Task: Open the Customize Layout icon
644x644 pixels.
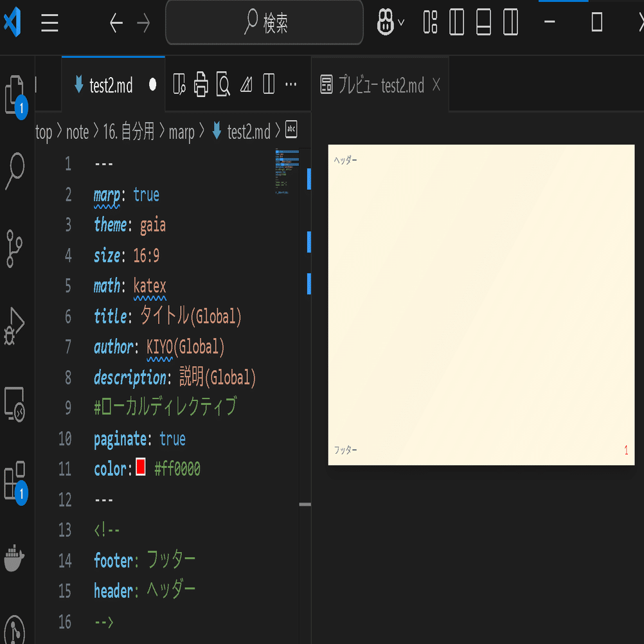Action: pyautogui.click(x=430, y=22)
